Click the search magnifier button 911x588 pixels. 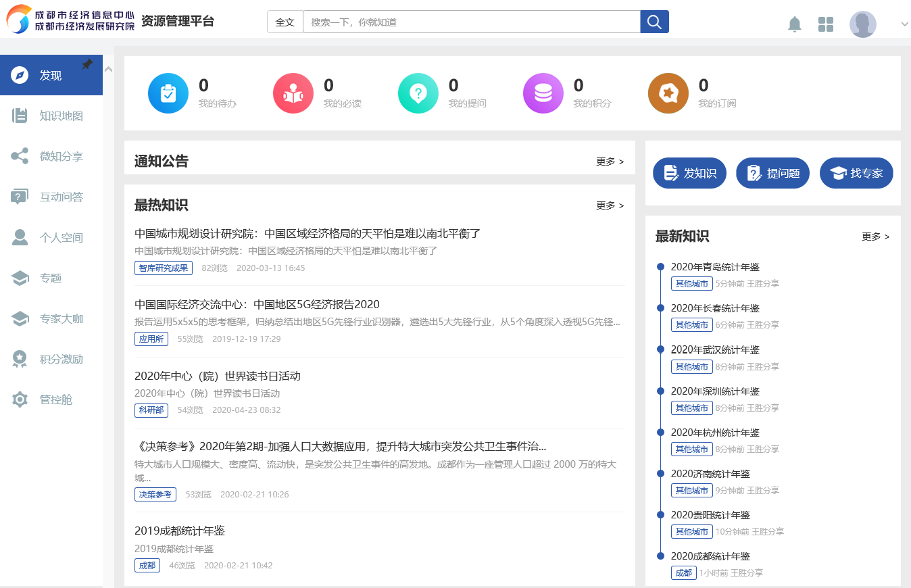[x=654, y=22]
